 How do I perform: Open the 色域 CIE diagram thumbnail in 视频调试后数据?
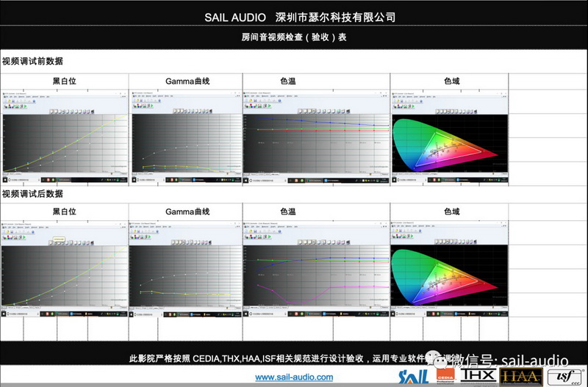point(450,269)
